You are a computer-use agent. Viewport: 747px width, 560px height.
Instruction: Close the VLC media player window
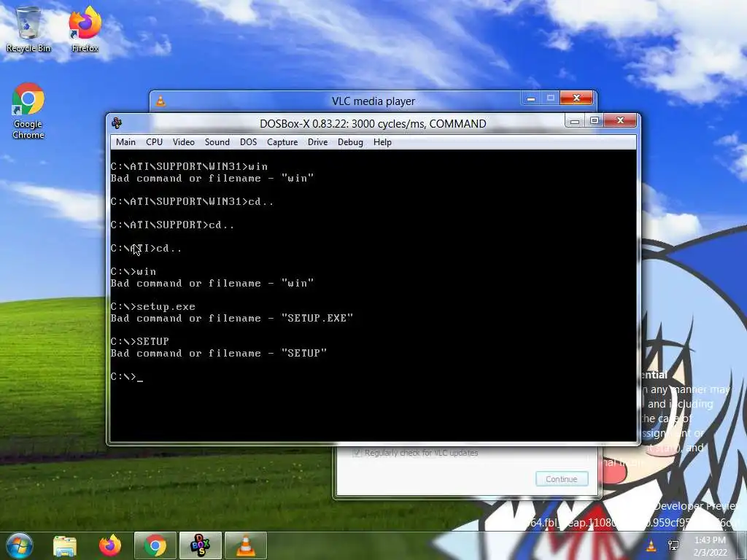(x=576, y=98)
